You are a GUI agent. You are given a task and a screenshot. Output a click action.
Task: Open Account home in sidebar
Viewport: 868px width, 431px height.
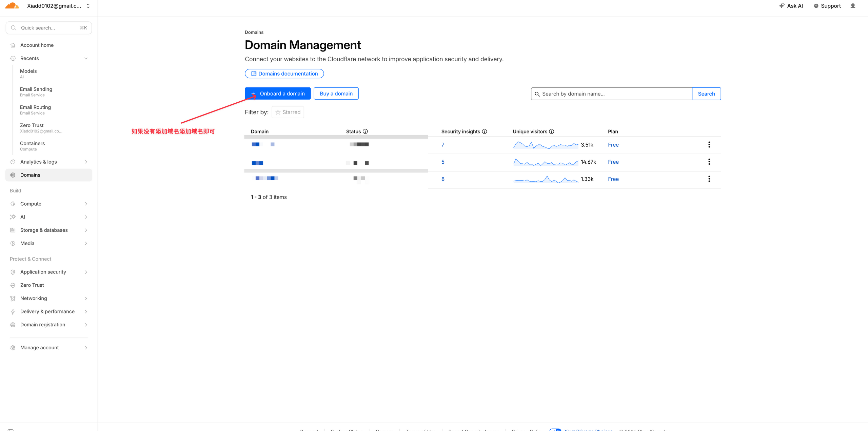tap(37, 45)
